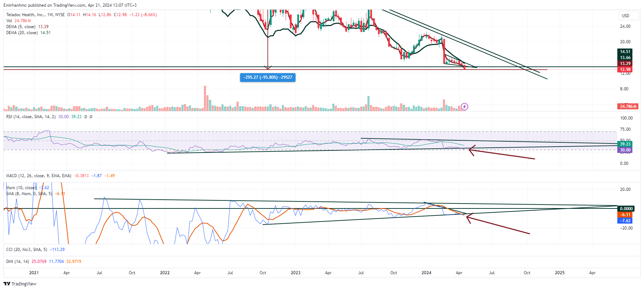644x290 pixels.
Task: Click the 39.23 RSI axis label
Action: [x=625, y=144]
